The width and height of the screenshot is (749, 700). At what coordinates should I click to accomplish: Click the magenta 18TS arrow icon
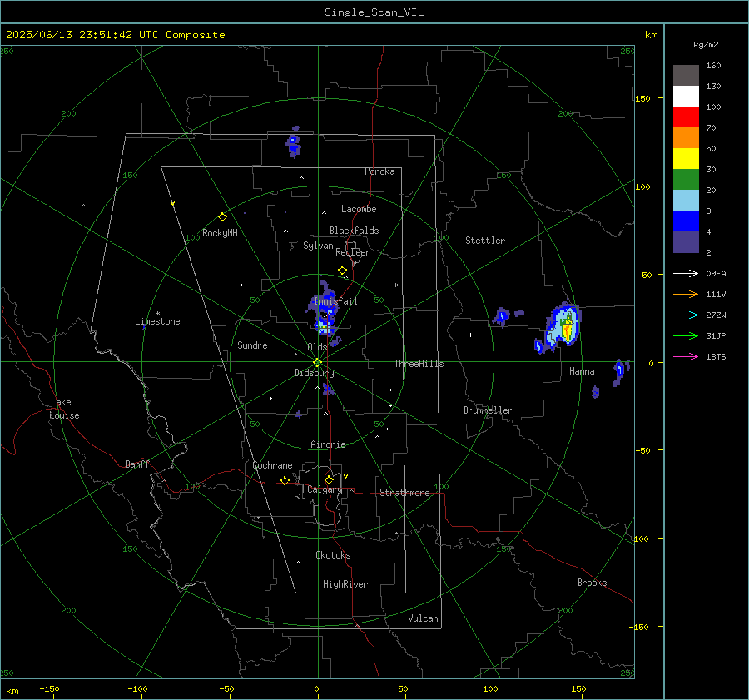click(686, 356)
